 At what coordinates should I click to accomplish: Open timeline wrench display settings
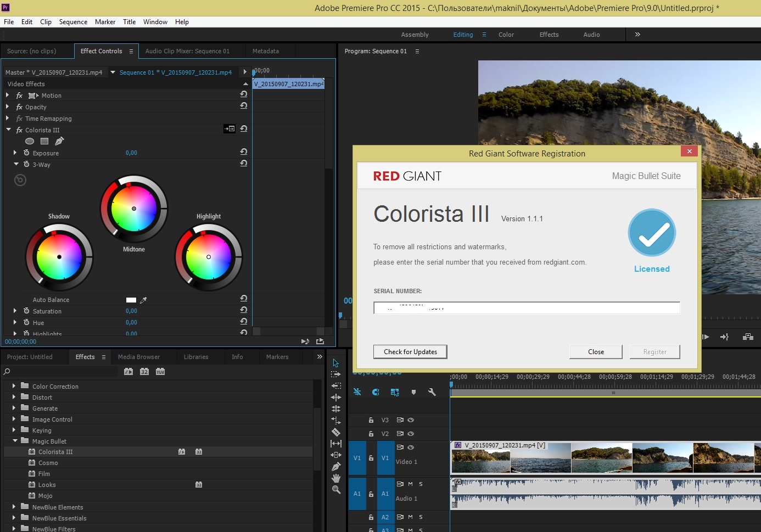[432, 392]
